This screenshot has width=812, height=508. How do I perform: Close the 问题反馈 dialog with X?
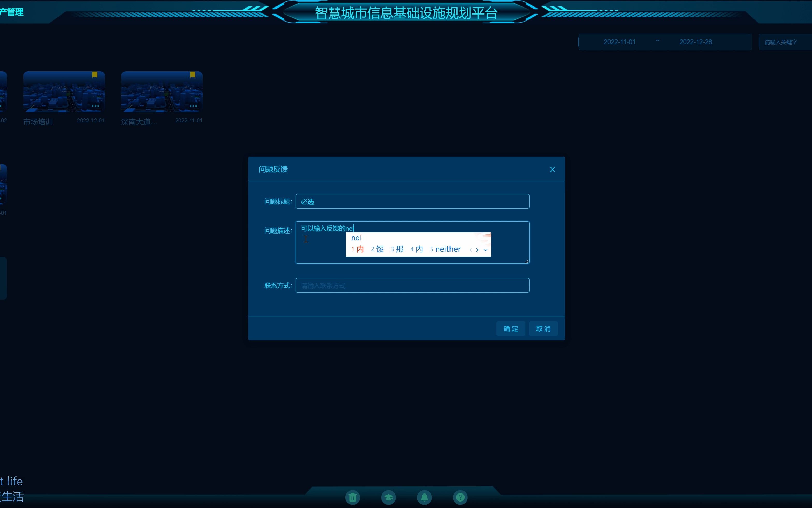(552, 170)
